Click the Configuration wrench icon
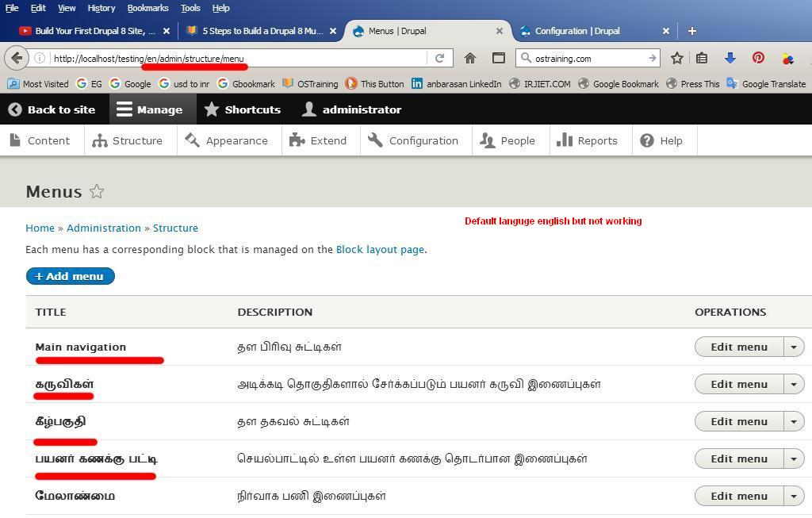812x518 pixels. click(376, 140)
